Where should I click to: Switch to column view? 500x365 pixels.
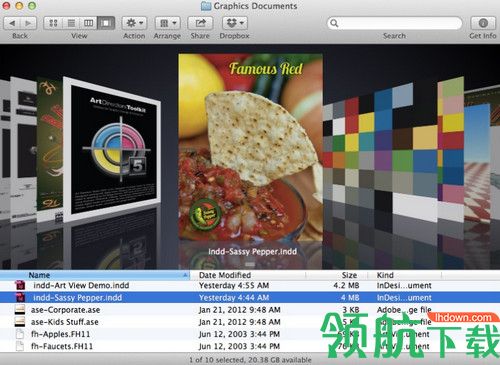pos(88,23)
